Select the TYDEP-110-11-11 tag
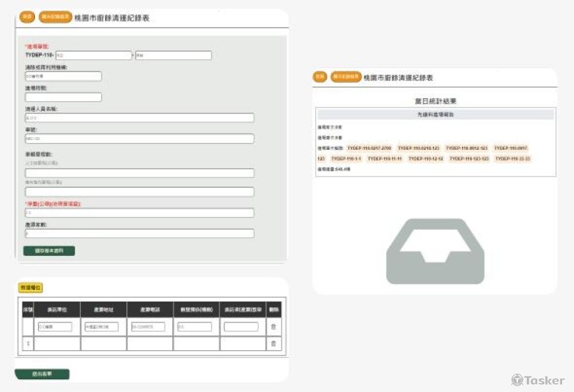 [x=385, y=158]
